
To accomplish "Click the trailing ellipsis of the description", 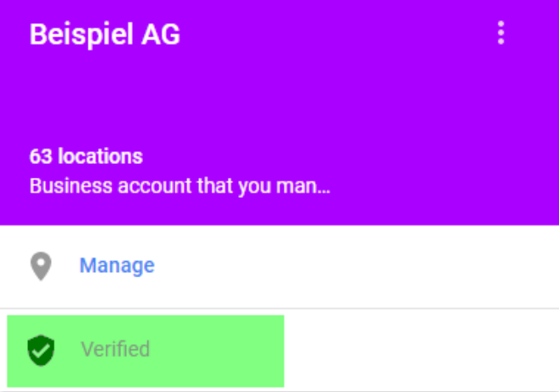I will point(323,187).
